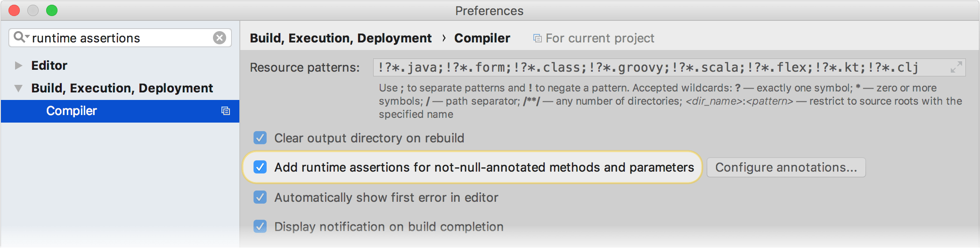This screenshot has height=248, width=980.
Task: Expand the Resource patterns field
Action: point(956,67)
